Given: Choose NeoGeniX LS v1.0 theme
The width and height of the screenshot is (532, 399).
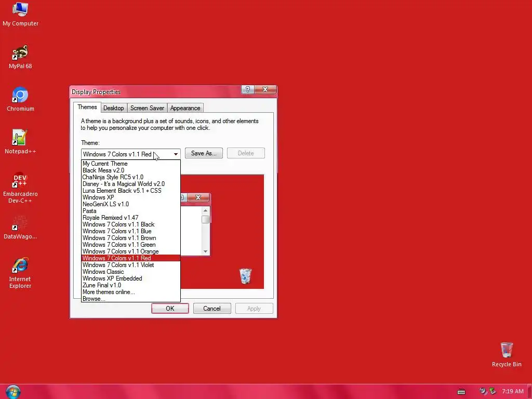Looking at the screenshot, I should point(131,204).
